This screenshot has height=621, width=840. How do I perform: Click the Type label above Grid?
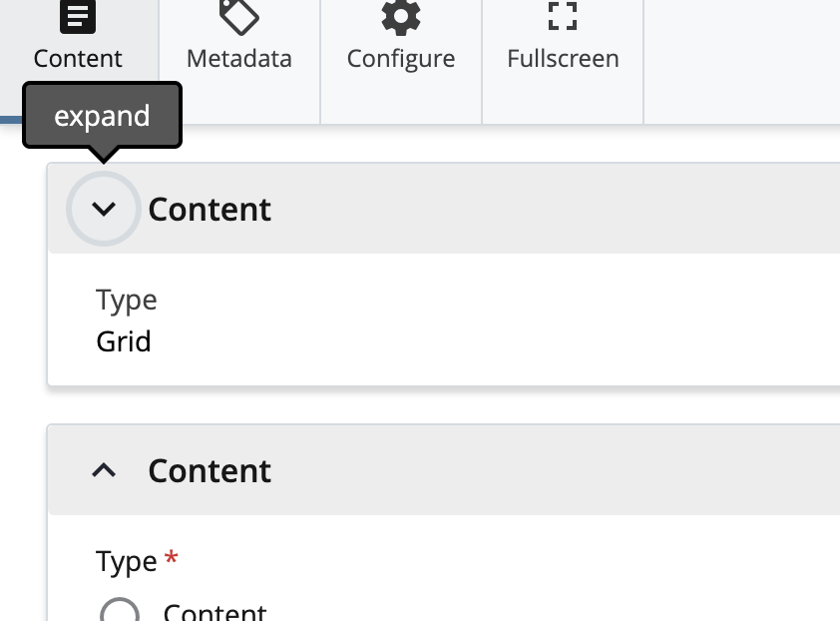point(127,300)
